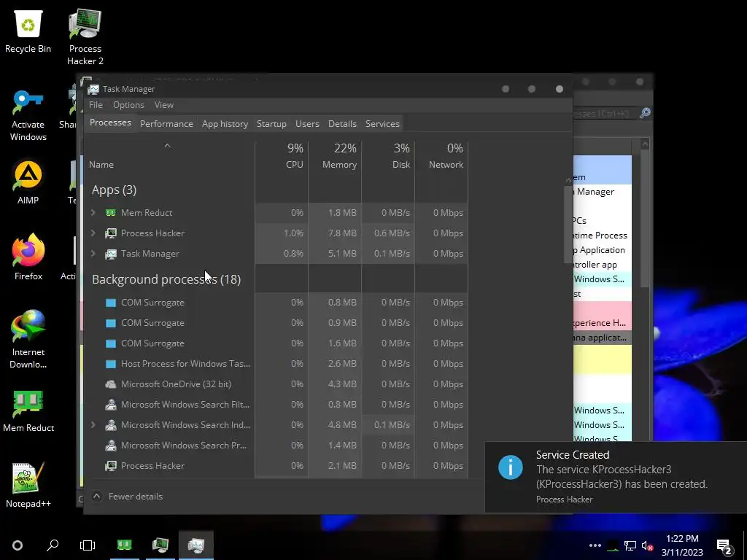Image resolution: width=747 pixels, height=560 pixels.
Task: Launch Notepad++ from the desktop
Action: 28,485
